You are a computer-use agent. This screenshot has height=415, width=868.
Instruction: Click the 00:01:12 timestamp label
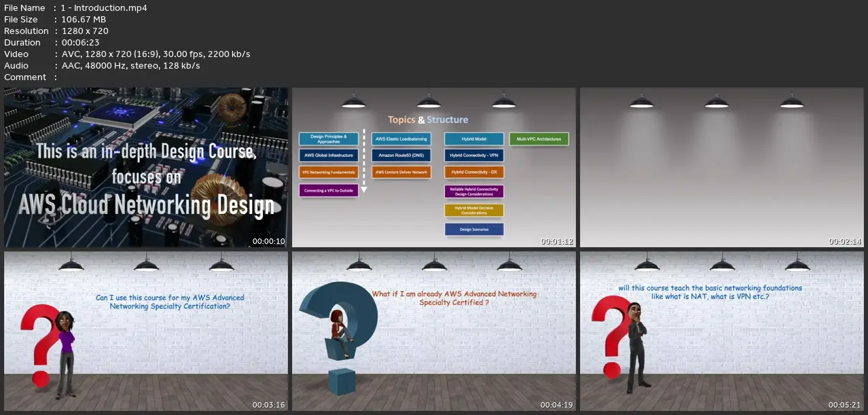(557, 241)
